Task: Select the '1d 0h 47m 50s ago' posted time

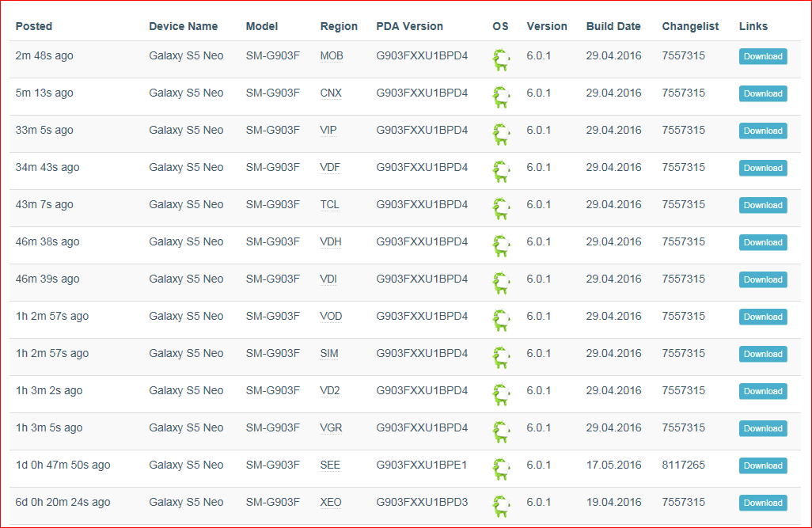Action: coord(63,465)
